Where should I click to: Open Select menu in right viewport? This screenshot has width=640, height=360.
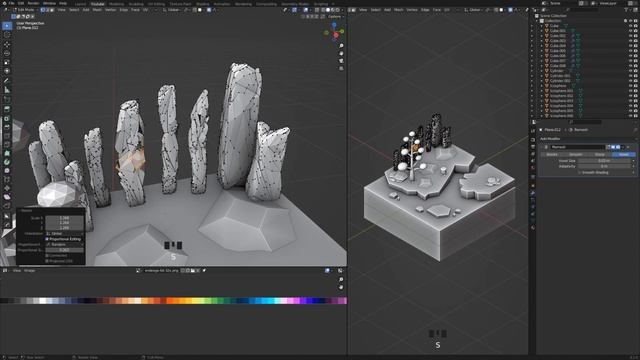(x=376, y=10)
